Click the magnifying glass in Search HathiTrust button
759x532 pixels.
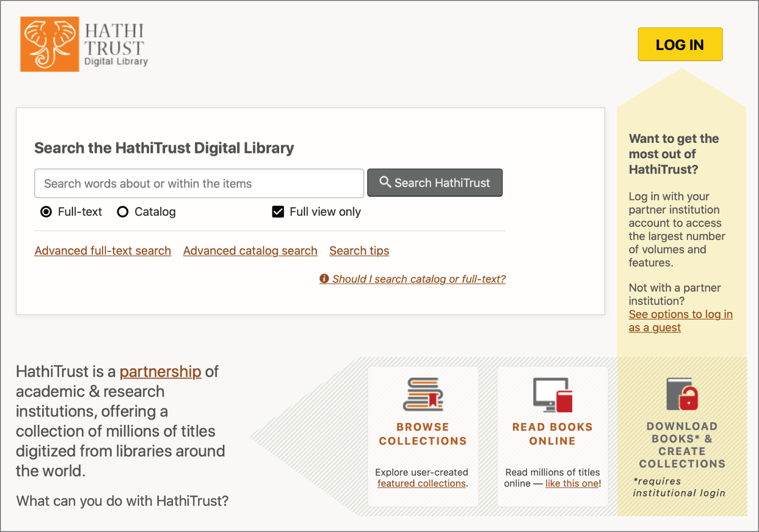[385, 182]
